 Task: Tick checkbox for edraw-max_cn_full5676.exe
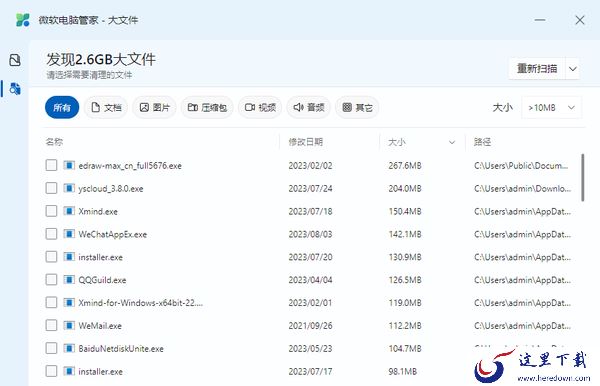click(51, 165)
